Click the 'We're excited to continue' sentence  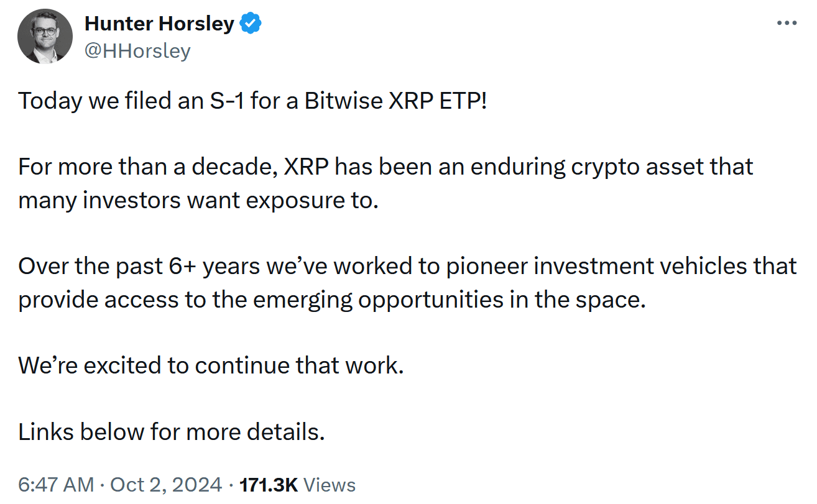[x=211, y=365]
